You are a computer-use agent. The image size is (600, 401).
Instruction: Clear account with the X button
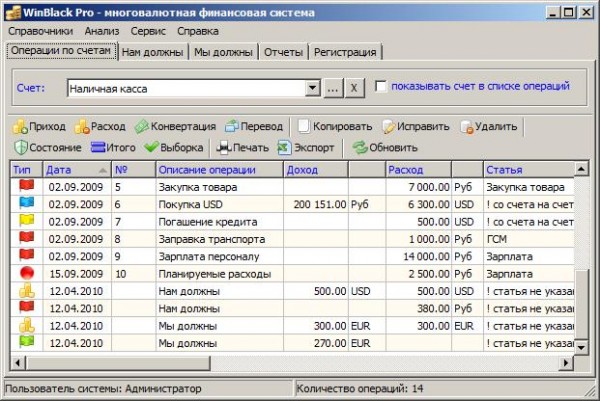[x=354, y=88]
